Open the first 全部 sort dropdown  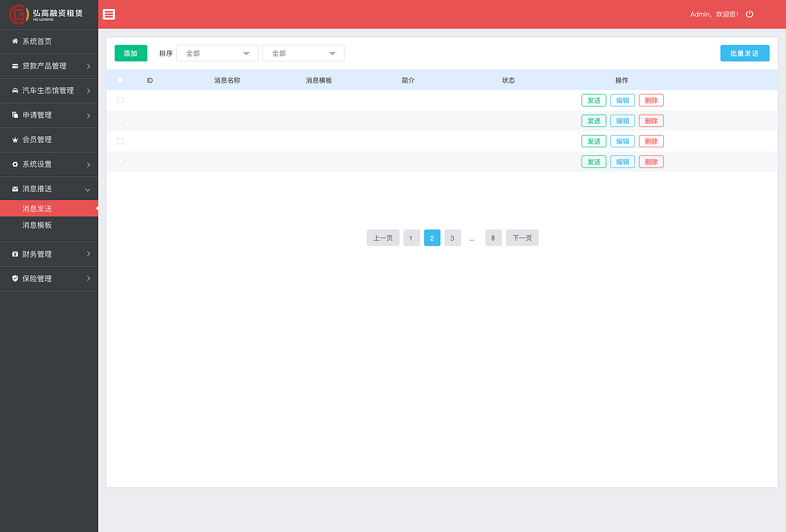[x=217, y=53]
